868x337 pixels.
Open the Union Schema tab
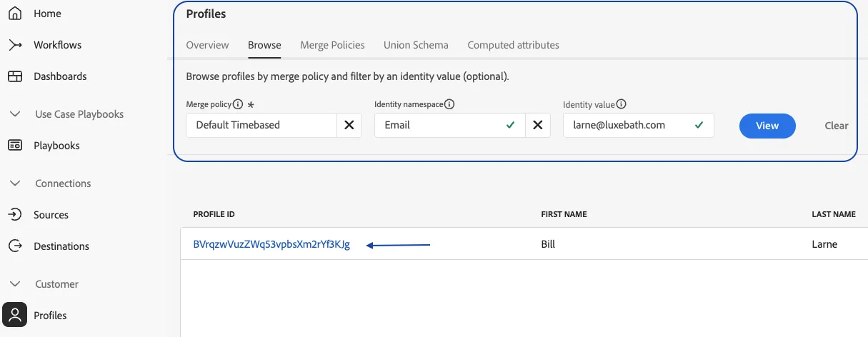pos(416,45)
